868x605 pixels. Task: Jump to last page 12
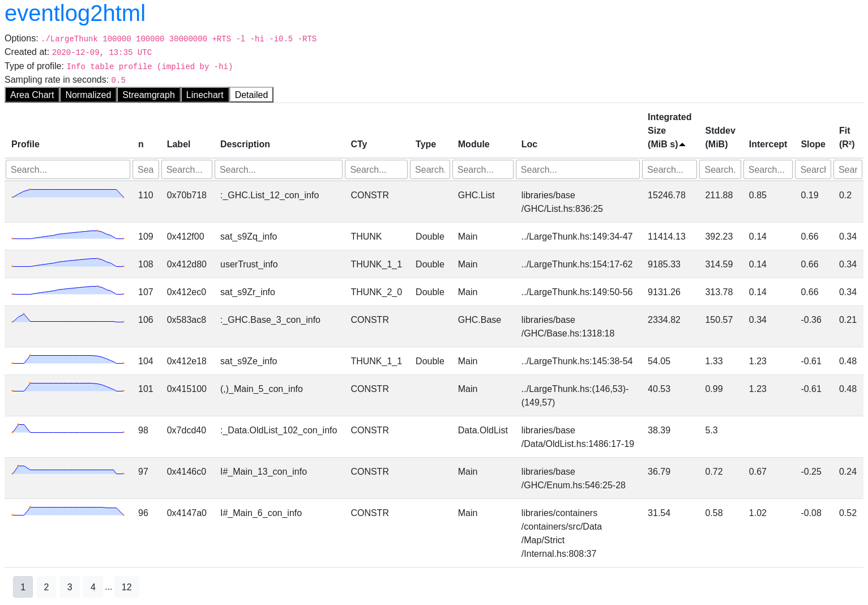126,587
